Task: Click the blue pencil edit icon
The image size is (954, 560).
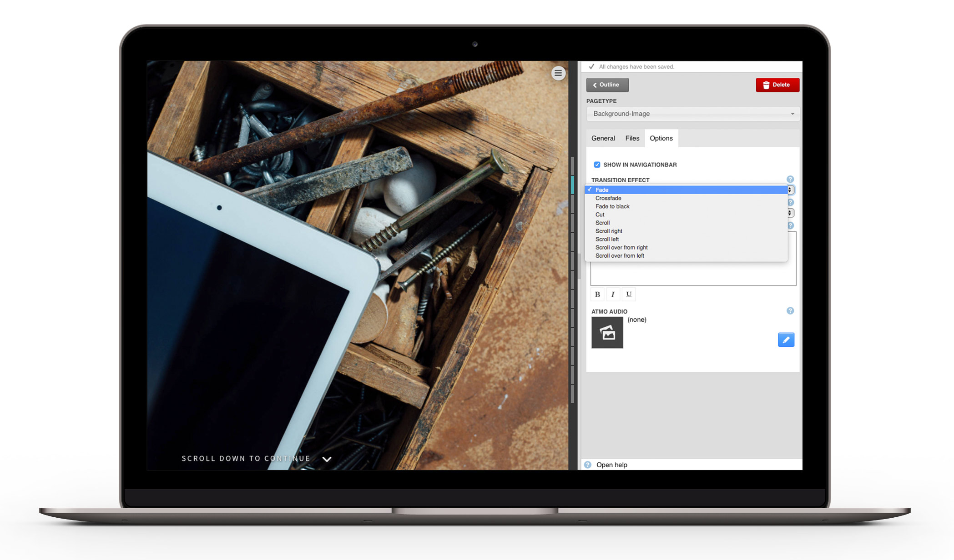Action: (x=786, y=340)
